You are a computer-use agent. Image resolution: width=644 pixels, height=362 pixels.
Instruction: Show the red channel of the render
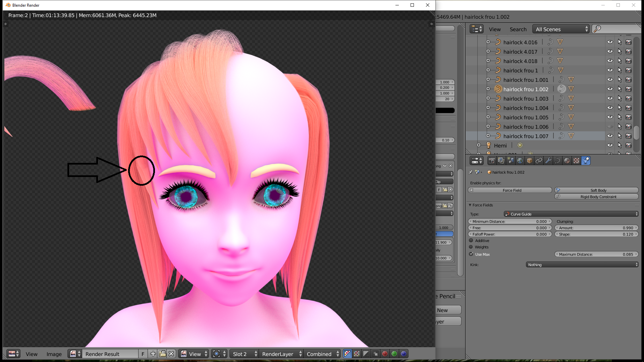point(385,354)
